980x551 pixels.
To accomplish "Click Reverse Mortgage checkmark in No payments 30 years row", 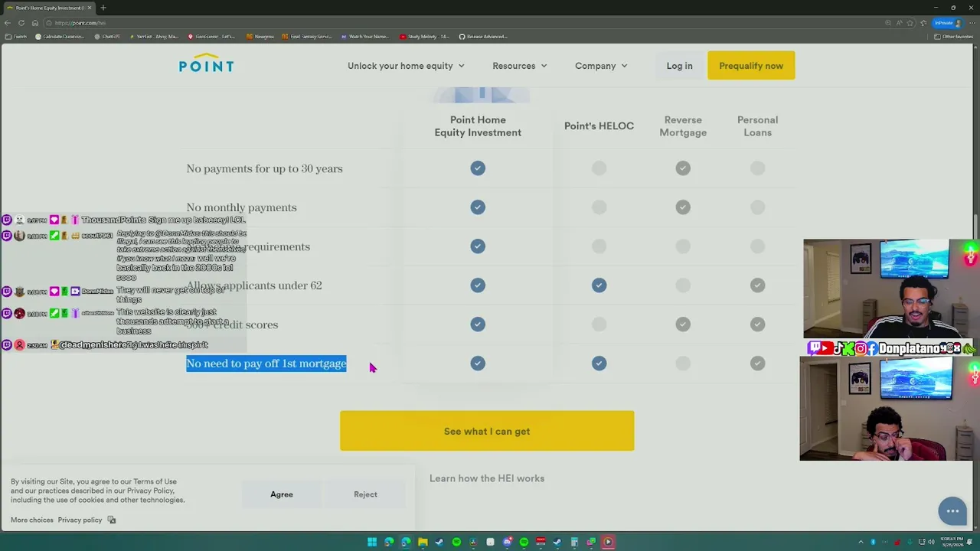I will (683, 168).
